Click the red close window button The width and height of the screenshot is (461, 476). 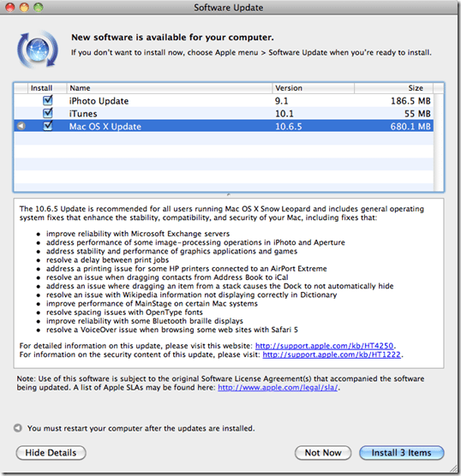(10, 8)
